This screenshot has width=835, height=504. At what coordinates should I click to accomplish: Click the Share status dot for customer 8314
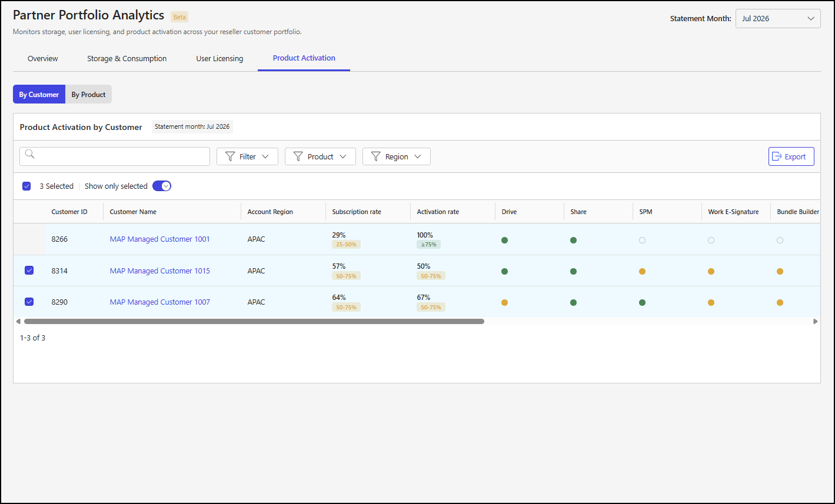point(573,271)
